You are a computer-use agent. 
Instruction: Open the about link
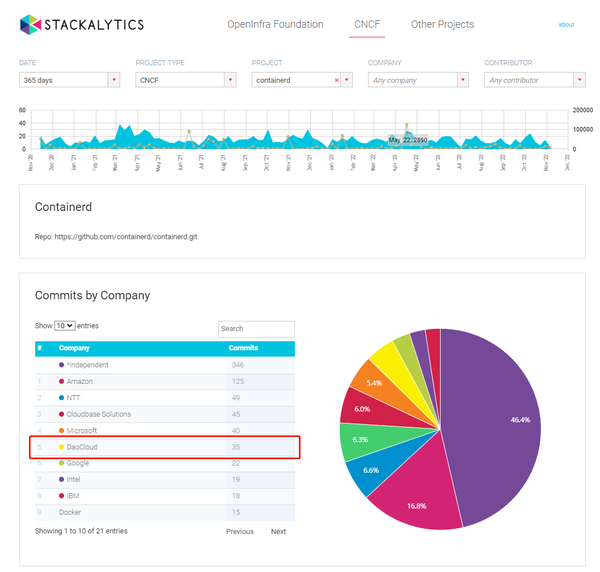click(566, 24)
